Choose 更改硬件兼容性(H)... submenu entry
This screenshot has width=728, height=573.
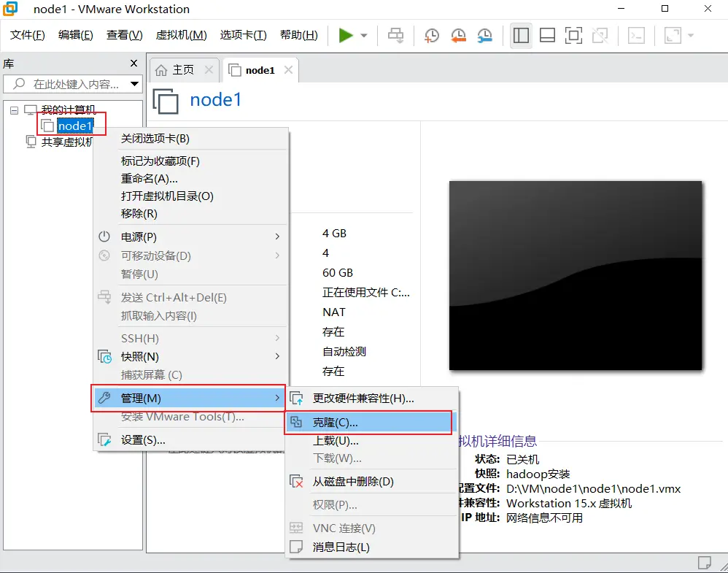371,399
